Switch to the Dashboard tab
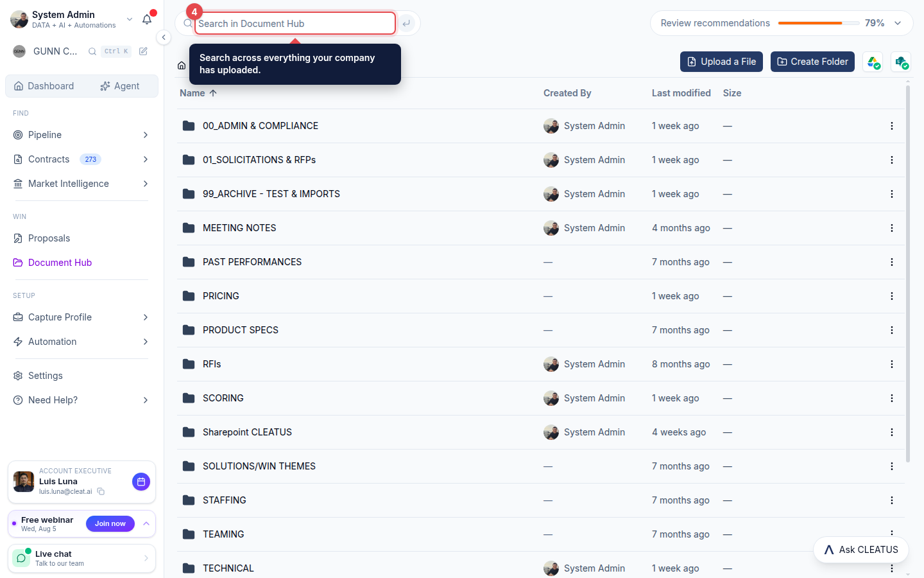924x578 pixels. 44,86
